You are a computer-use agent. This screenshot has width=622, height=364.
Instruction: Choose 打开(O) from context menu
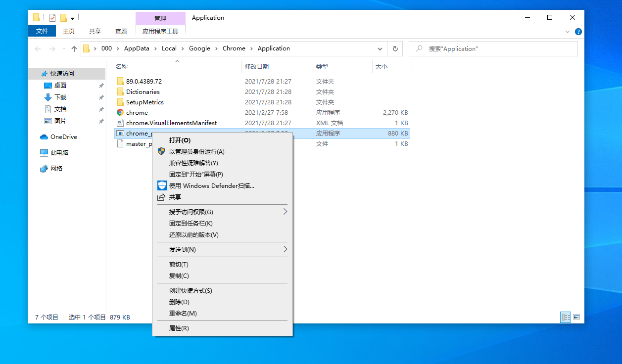point(222,140)
